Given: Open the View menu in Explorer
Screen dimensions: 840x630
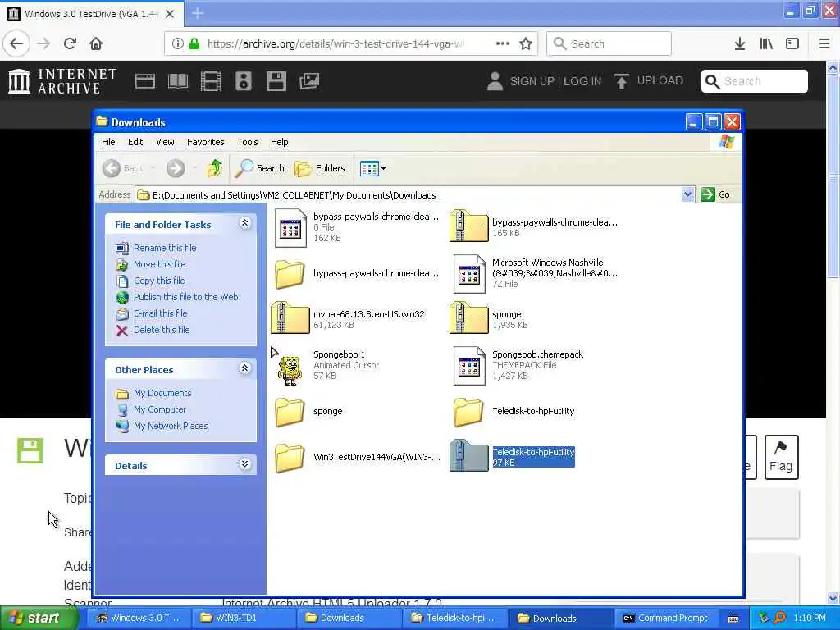Looking at the screenshot, I should 165,142.
